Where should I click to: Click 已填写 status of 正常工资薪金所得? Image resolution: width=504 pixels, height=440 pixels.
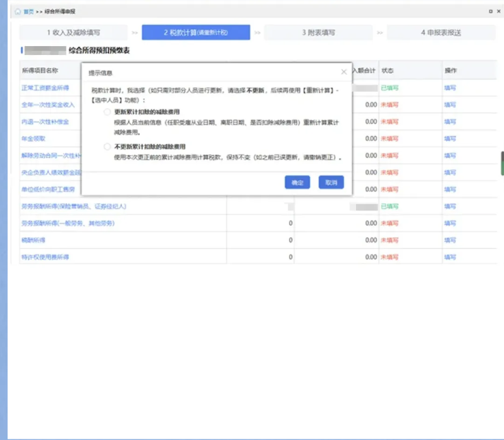click(x=390, y=88)
